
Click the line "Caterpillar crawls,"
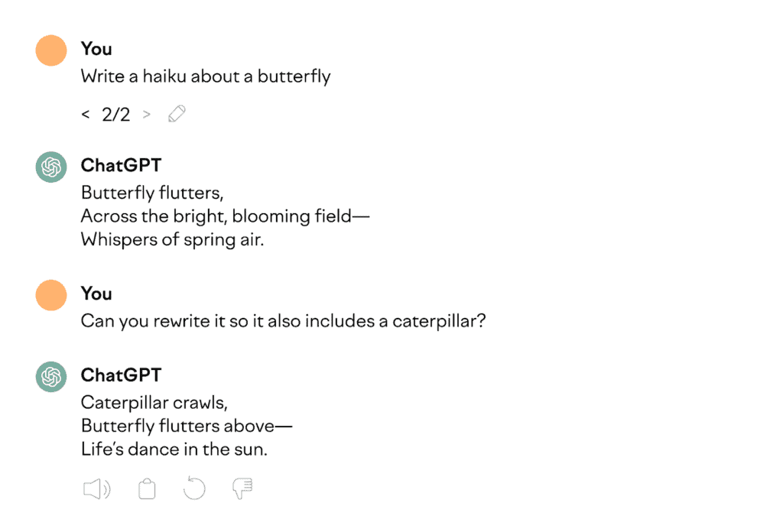coord(154,401)
